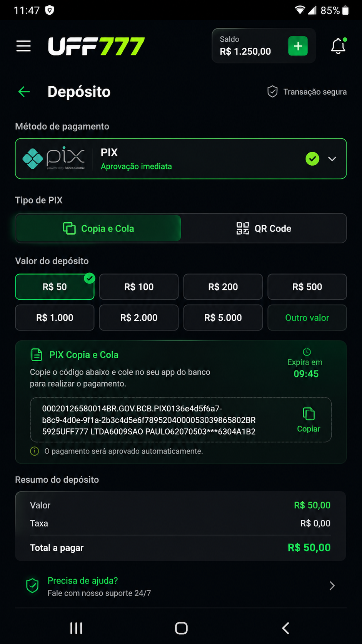
Task: Open notifications bell
Action: point(338,46)
